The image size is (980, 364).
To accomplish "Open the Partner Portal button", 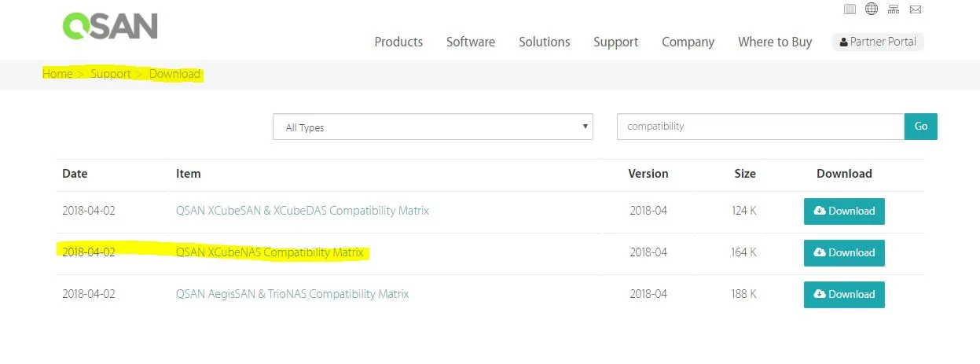I will click(878, 42).
